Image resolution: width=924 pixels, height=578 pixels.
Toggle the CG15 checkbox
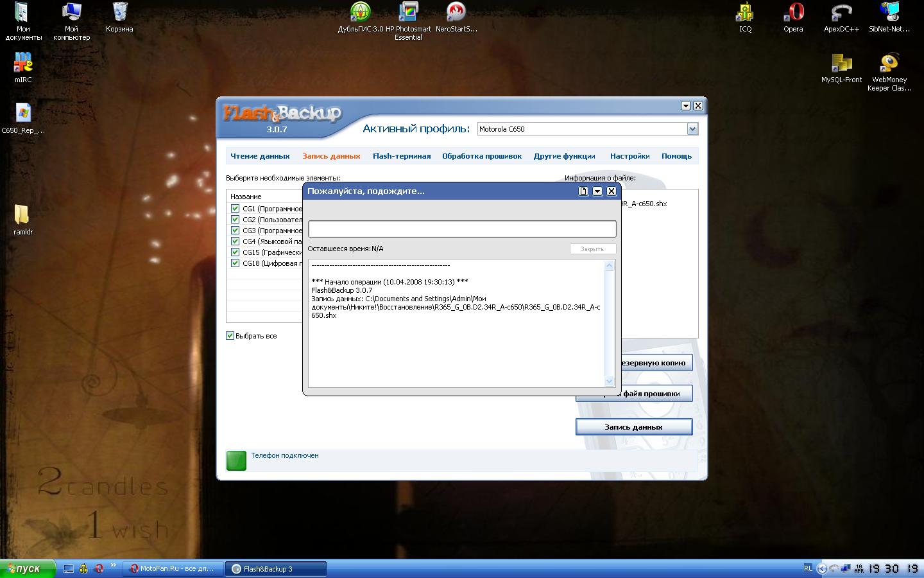[235, 252]
